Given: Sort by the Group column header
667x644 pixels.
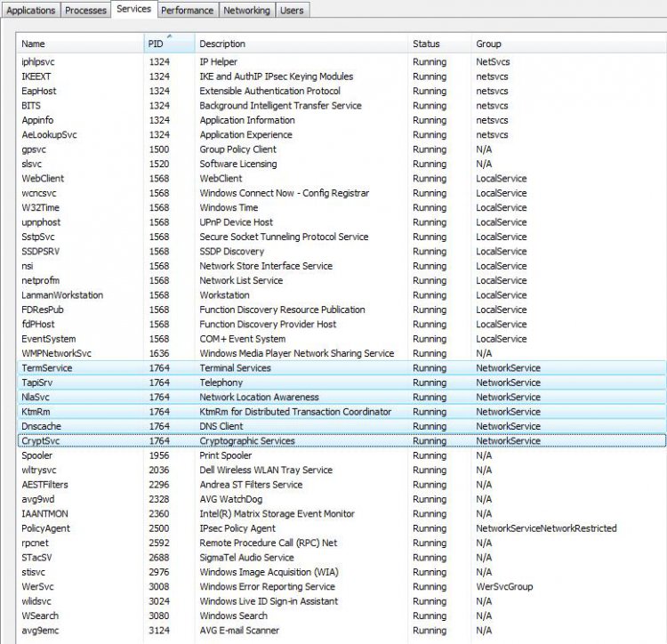Looking at the screenshot, I should pos(569,44).
